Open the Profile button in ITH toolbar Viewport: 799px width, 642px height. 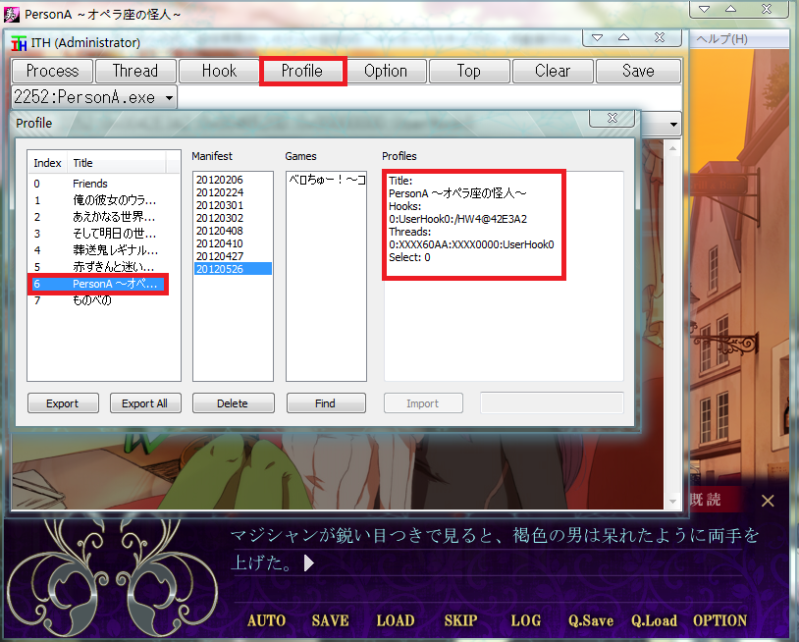coord(302,71)
